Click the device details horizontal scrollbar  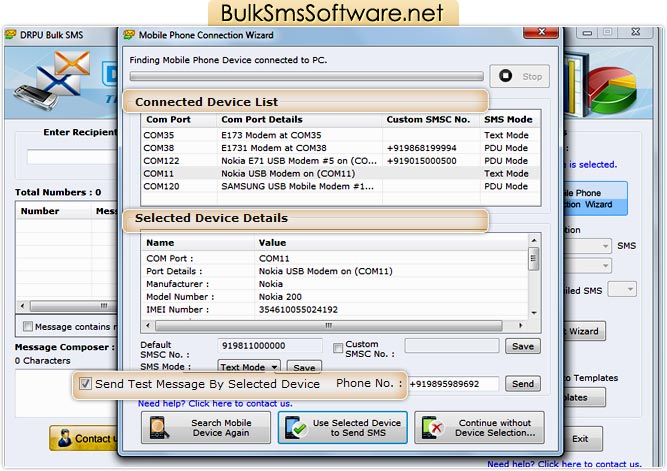(x=328, y=325)
